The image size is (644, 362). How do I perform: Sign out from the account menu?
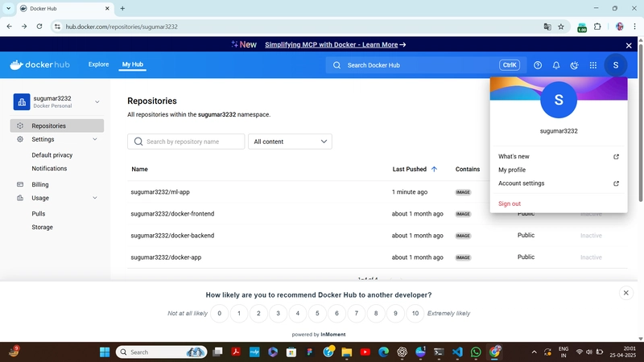[510, 204]
